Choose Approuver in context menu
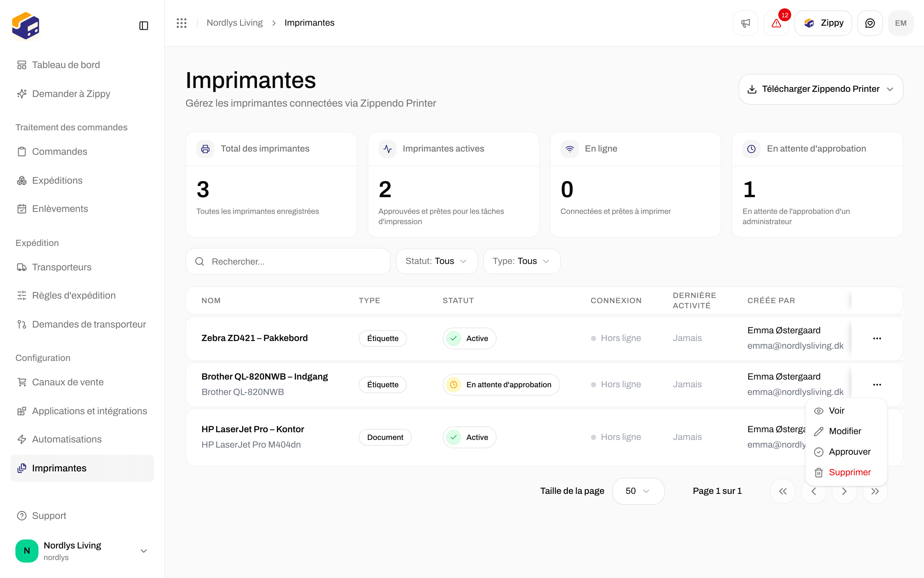 pyautogui.click(x=846, y=452)
